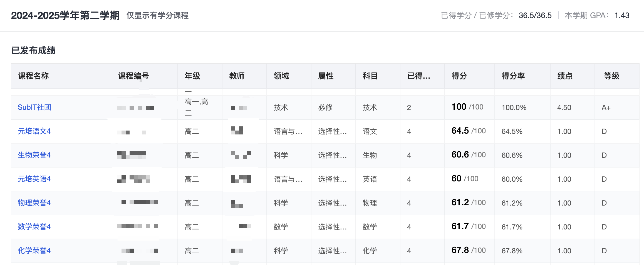Click the 绩点 column header
The height and width of the screenshot is (265, 644).
pos(565,76)
